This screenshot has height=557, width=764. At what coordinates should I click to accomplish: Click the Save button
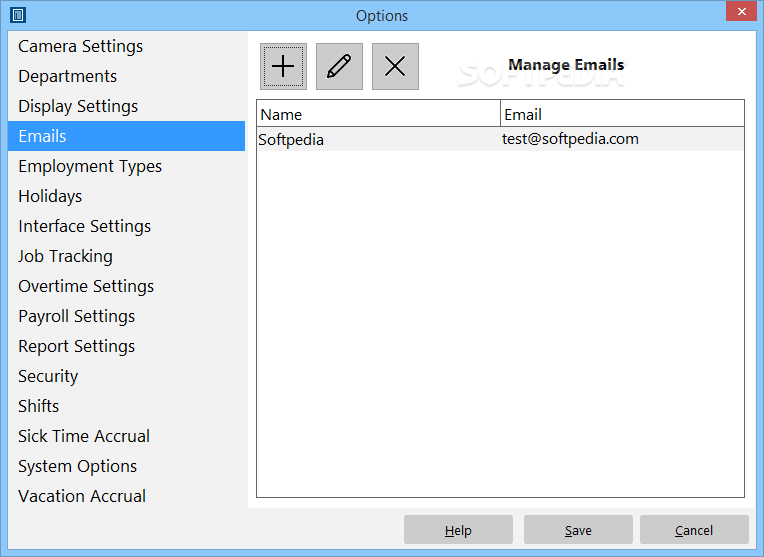pyautogui.click(x=578, y=530)
